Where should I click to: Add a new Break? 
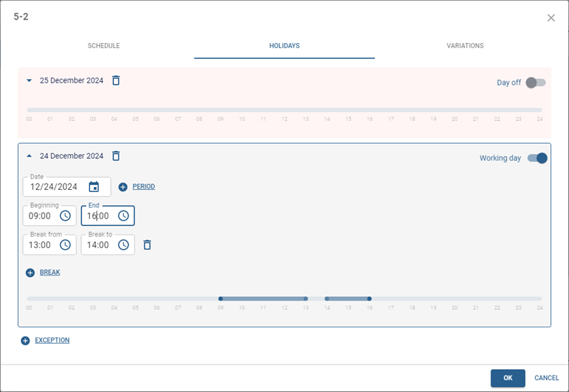[43, 273]
